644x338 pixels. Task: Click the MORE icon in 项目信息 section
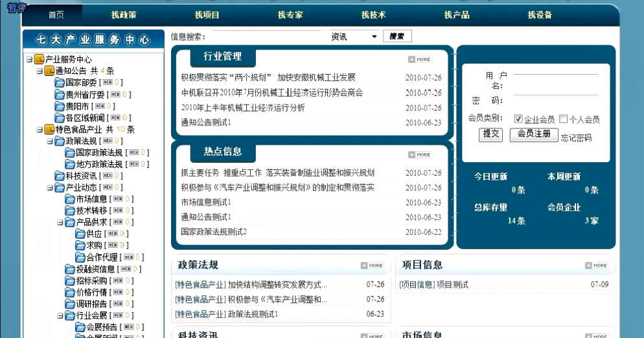(x=596, y=265)
